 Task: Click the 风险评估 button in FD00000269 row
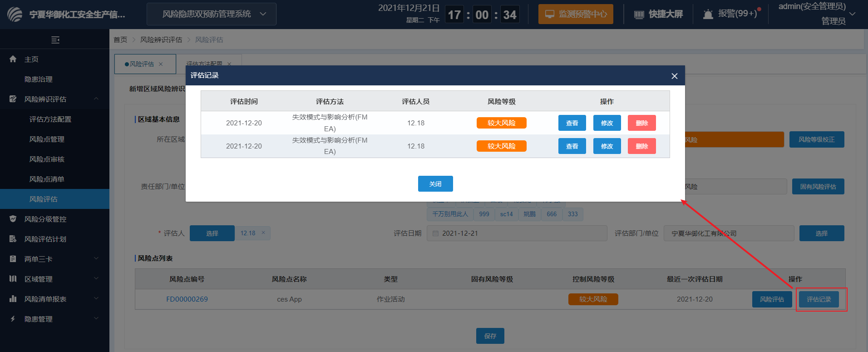(772, 299)
